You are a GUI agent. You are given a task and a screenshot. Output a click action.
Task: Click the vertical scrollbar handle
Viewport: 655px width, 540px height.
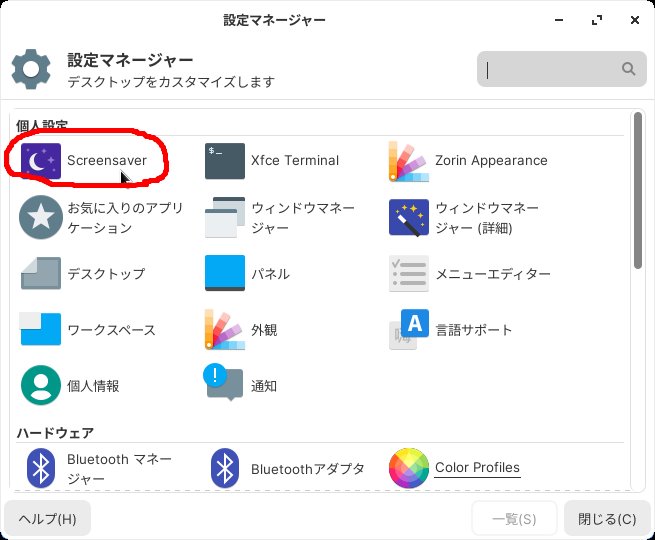pyautogui.click(x=637, y=190)
